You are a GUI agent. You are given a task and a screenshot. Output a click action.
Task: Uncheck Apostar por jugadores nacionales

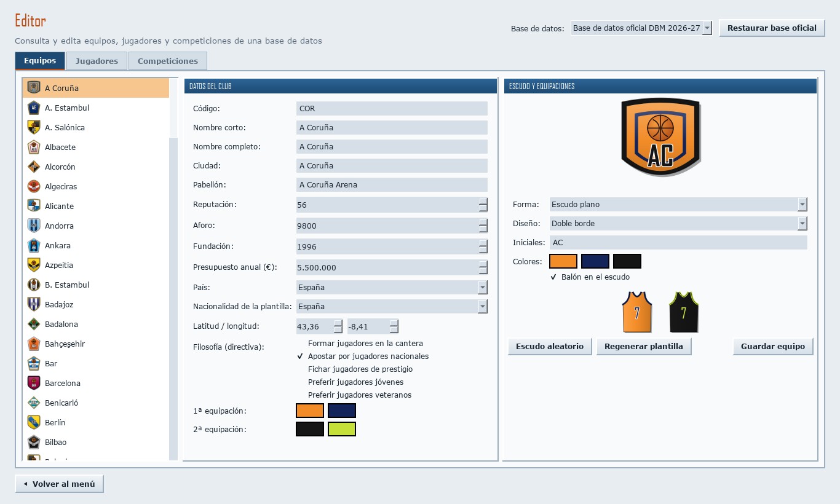[363, 356]
